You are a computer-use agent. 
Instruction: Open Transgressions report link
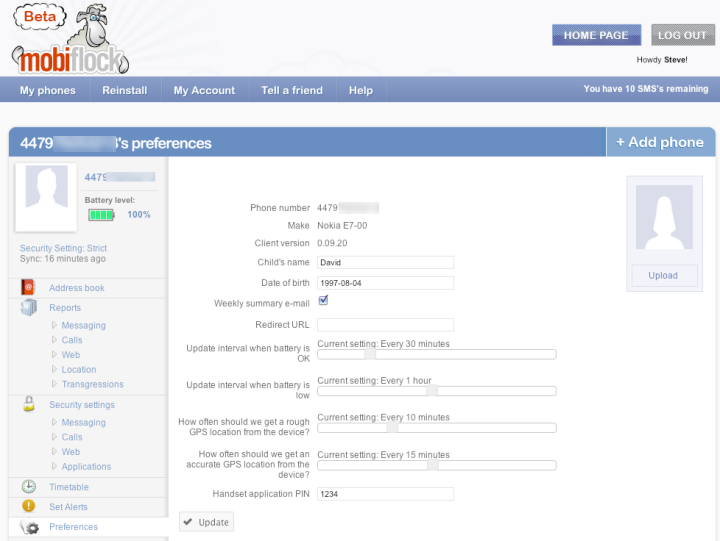(x=93, y=384)
